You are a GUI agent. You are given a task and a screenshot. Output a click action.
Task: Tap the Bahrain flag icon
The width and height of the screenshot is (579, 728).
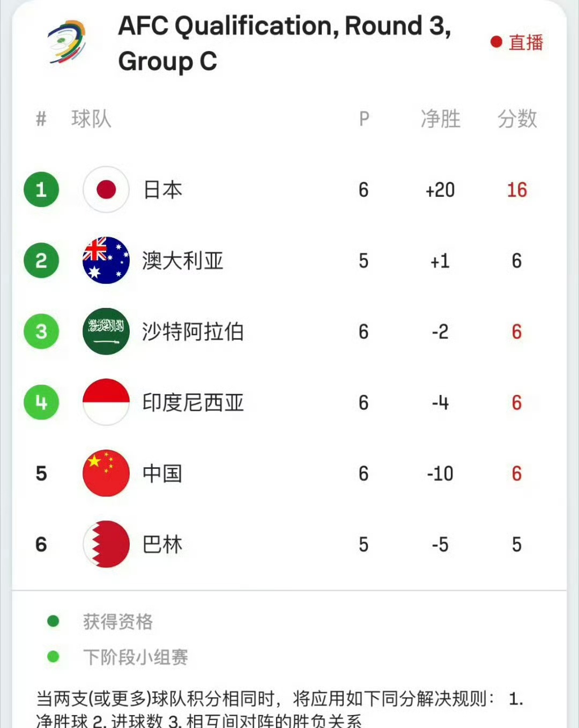pos(106,543)
